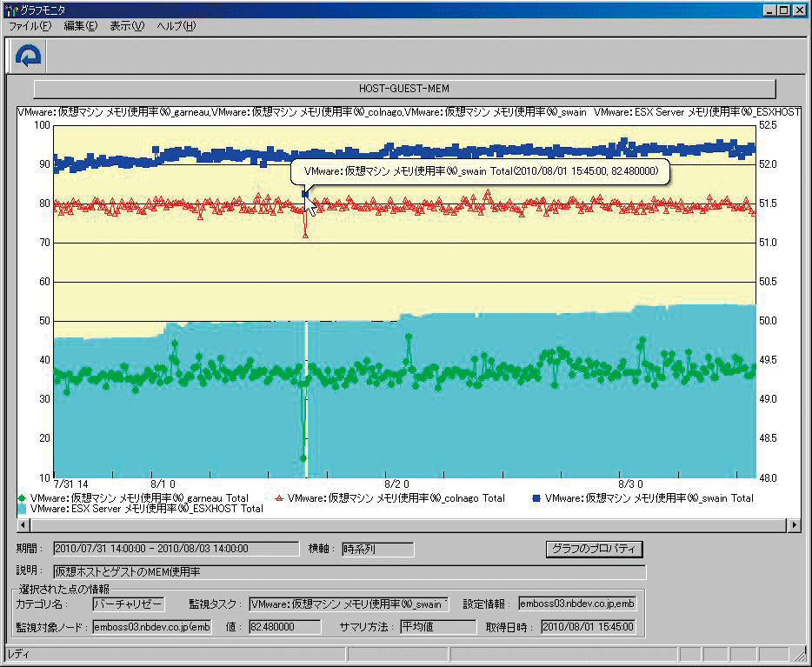Click the horizontal scrollbar track below the chart
Viewport: 812px width, 667px height.
pos(409,525)
